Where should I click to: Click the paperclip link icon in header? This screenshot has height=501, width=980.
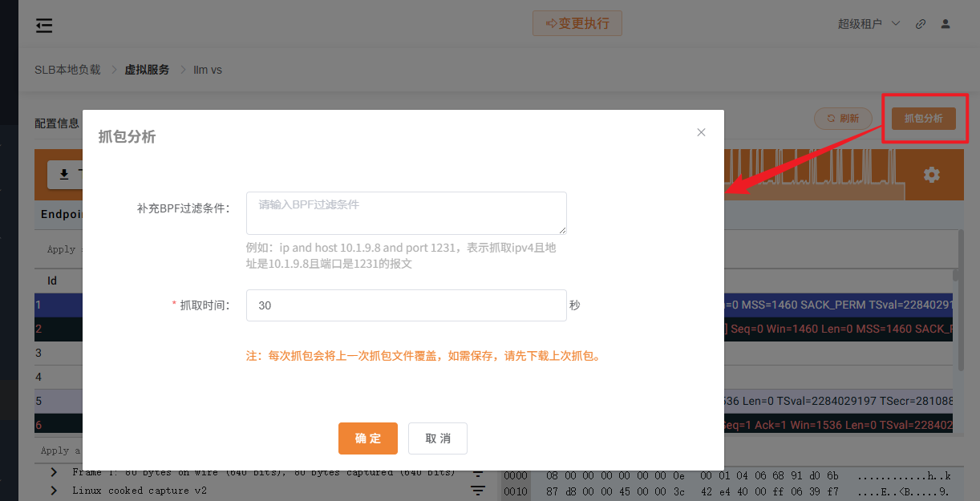(920, 24)
